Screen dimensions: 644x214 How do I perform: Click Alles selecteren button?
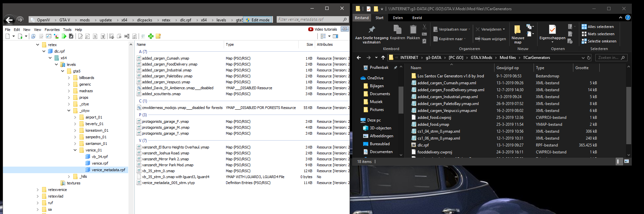(598, 27)
